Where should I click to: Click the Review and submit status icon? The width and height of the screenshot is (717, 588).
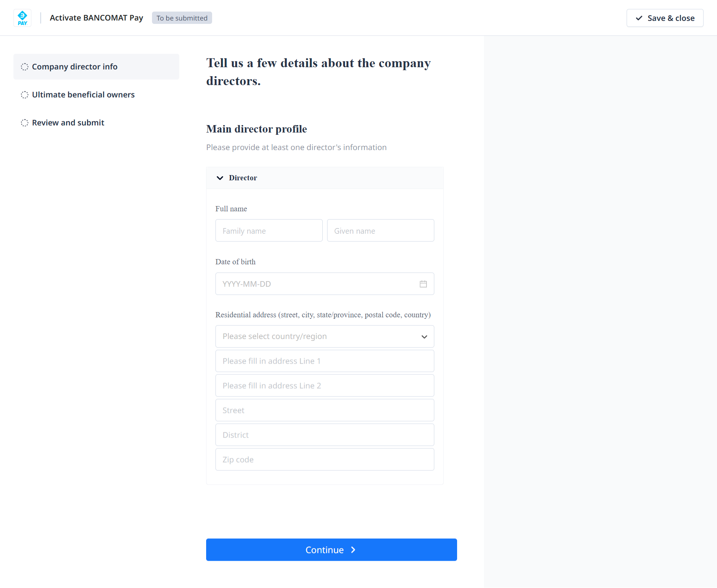click(25, 123)
